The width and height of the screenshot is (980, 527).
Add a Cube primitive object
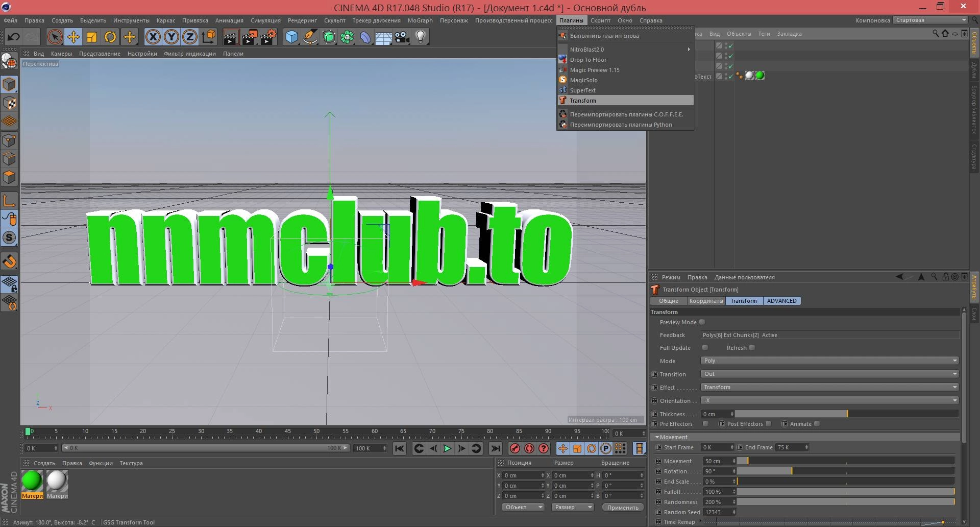[x=291, y=37]
